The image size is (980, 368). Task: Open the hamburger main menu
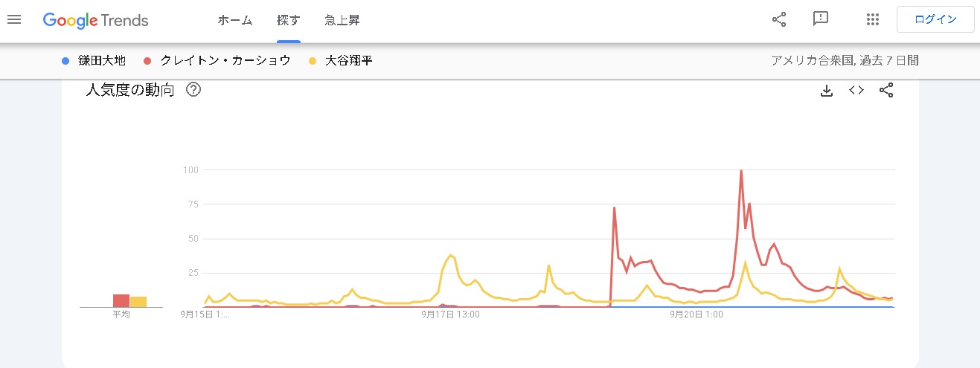click(14, 20)
